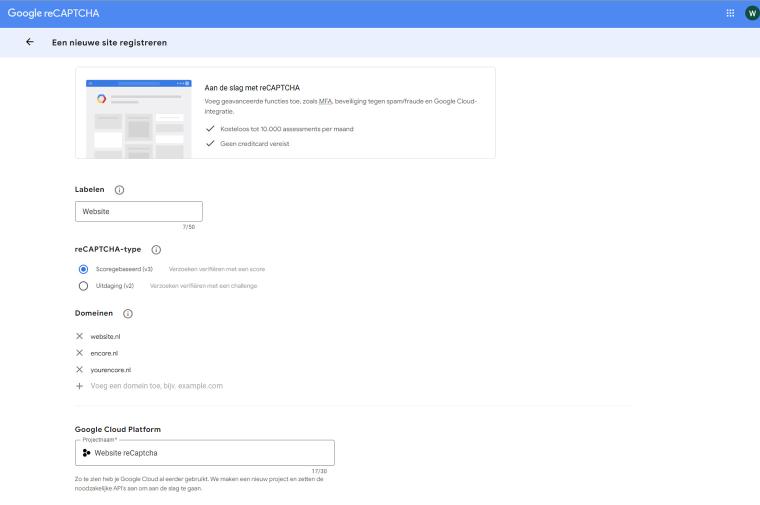Screen dimensions: 760x505
Task: Click info icon next to reCAPTCHA-type
Action: pyautogui.click(x=156, y=250)
